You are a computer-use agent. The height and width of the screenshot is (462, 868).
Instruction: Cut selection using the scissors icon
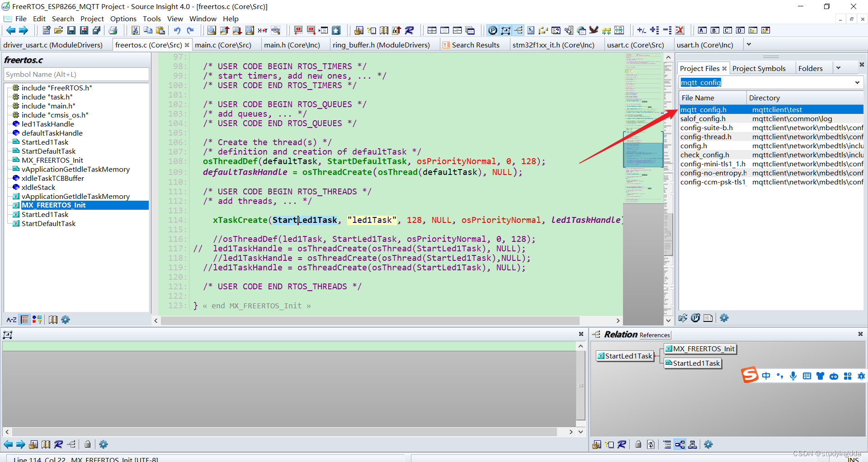tap(135, 30)
